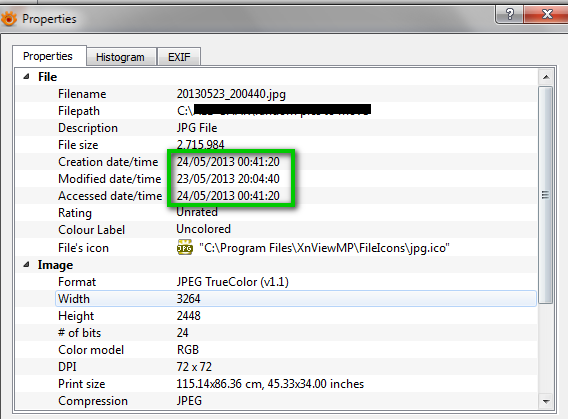Select the Filename row
This screenshot has height=419, width=568.
(276, 94)
